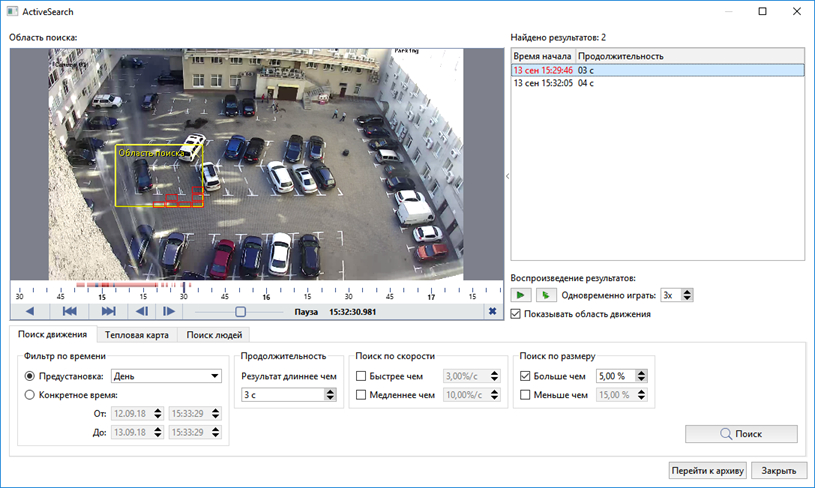Open the 'Предустановка' dropdown showing День
Image resolution: width=815 pixels, height=488 pixels.
click(x=166, y=376)
